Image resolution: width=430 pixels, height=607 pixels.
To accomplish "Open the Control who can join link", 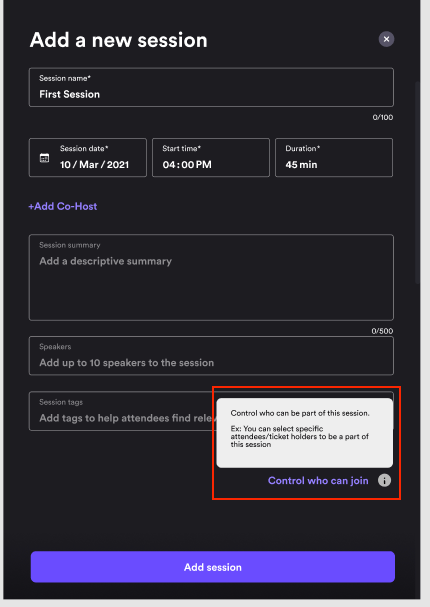I will coord(318,481).
